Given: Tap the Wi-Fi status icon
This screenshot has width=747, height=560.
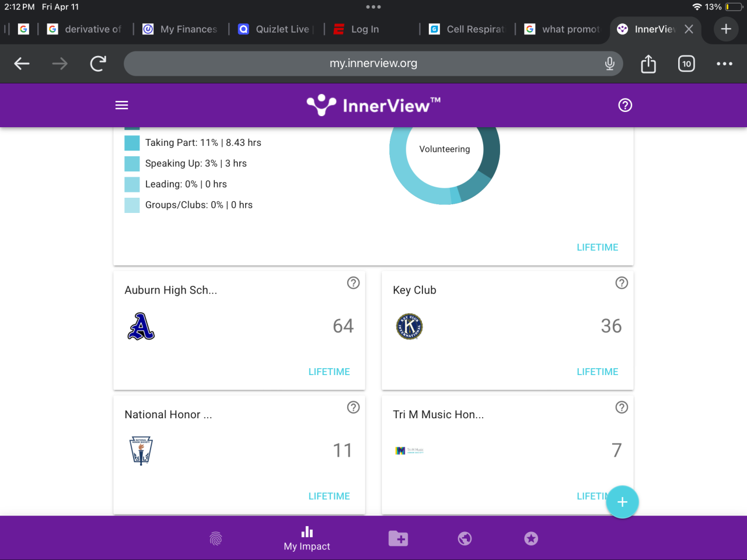Looking at the screenshot, I should pyautogui.click(x=697, y=7).
